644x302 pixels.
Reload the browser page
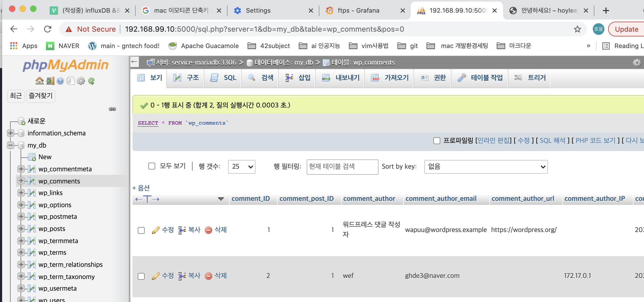48,29
